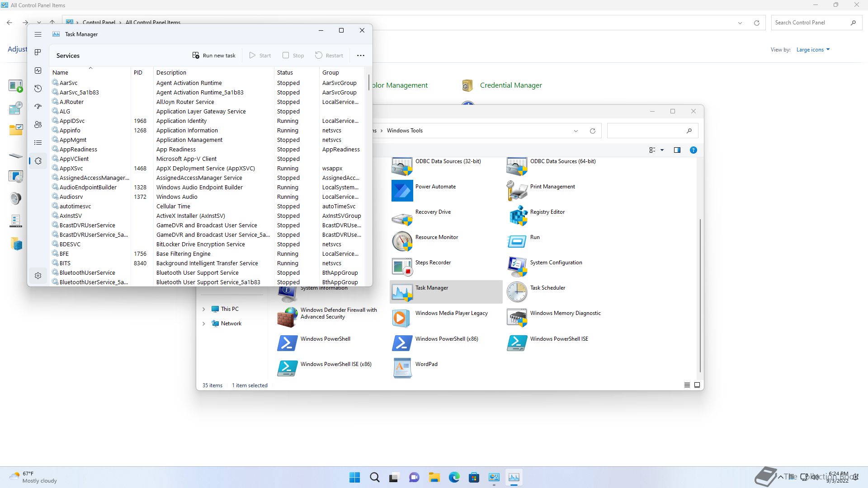Image resolution: width=868 pixels, height=488 pixels.
Task: Expand This PC in navigation pane
Action: tap(203, 309)
